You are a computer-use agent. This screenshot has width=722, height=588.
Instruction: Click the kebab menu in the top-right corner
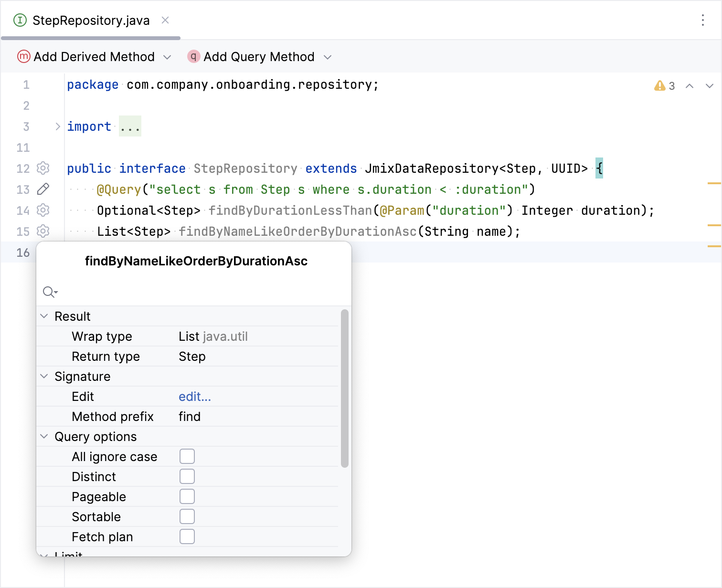(703, 20)
